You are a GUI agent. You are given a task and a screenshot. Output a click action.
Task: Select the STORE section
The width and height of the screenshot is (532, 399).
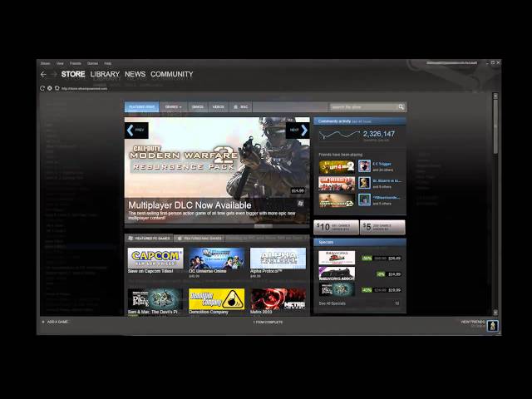point(73,74)
